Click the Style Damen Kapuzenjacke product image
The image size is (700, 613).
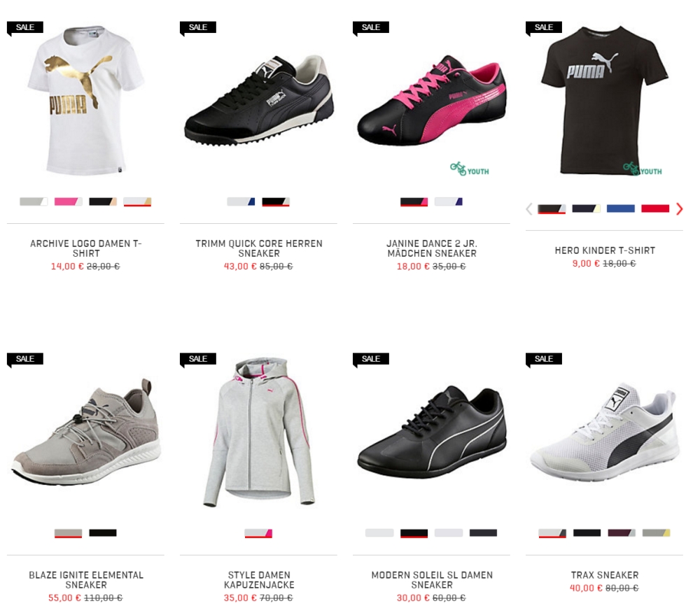tap(258, 432)
